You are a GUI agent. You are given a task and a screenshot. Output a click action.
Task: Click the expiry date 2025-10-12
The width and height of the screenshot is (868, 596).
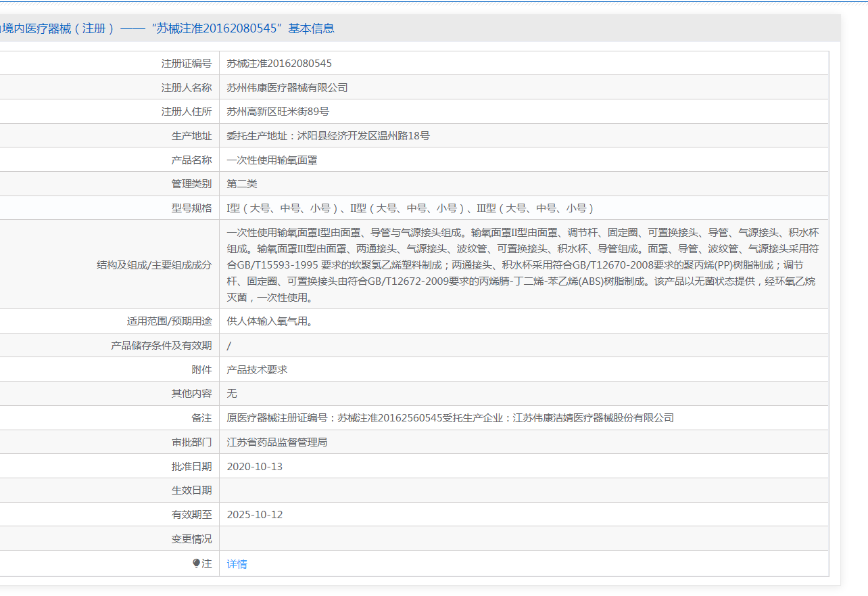point(255,515)
